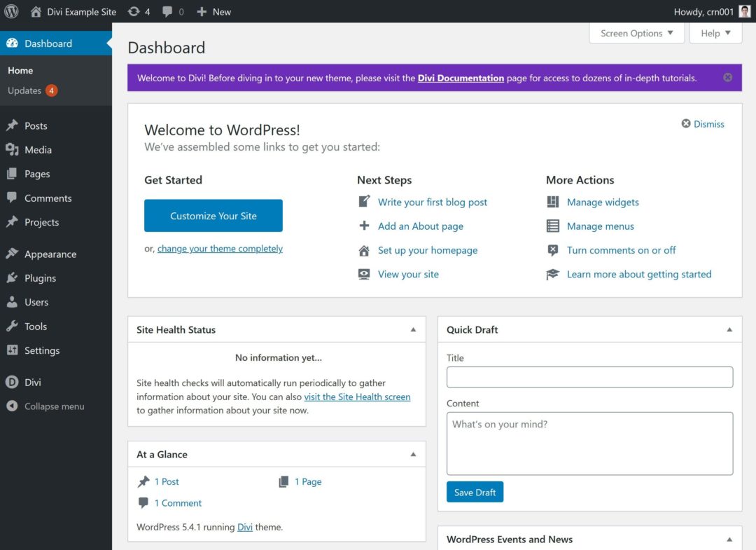The height and width of the screenshot is (550, 756).
Task: Dismiss the purple Divi welcome notice
Action: [x=727, y=77]
